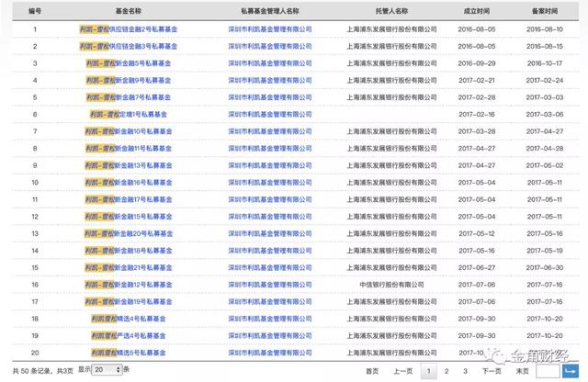Select row number 13 cell
Viewport: 588px width, 382px height.
(35, 233)
